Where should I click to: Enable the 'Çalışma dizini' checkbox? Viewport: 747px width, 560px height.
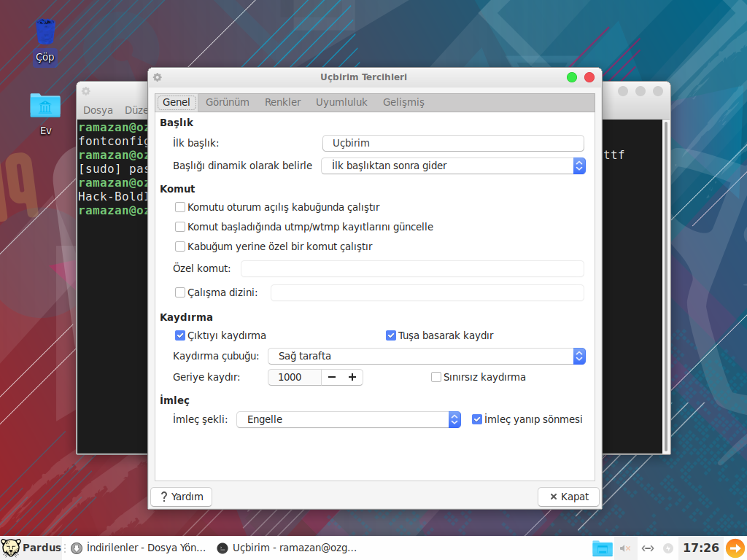(180, 292)
